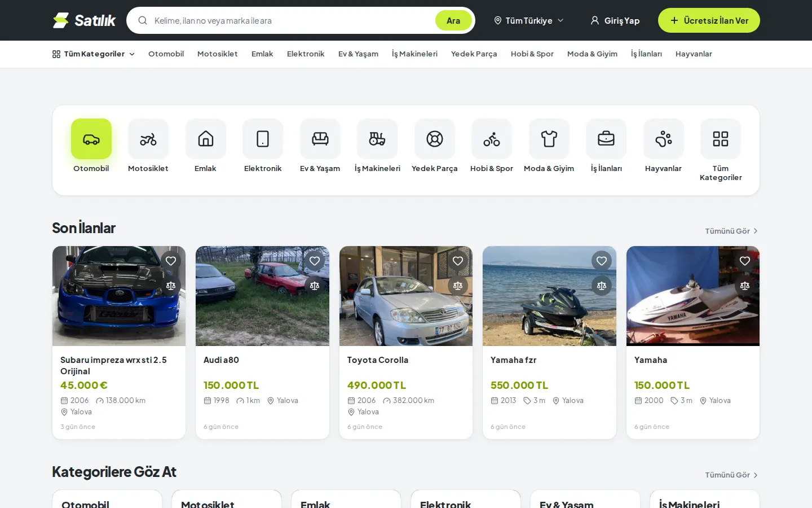Screen dimensions: 812x508
Task: Open the Tüm Kategoriler grid icon
Action: coord(721,139)
